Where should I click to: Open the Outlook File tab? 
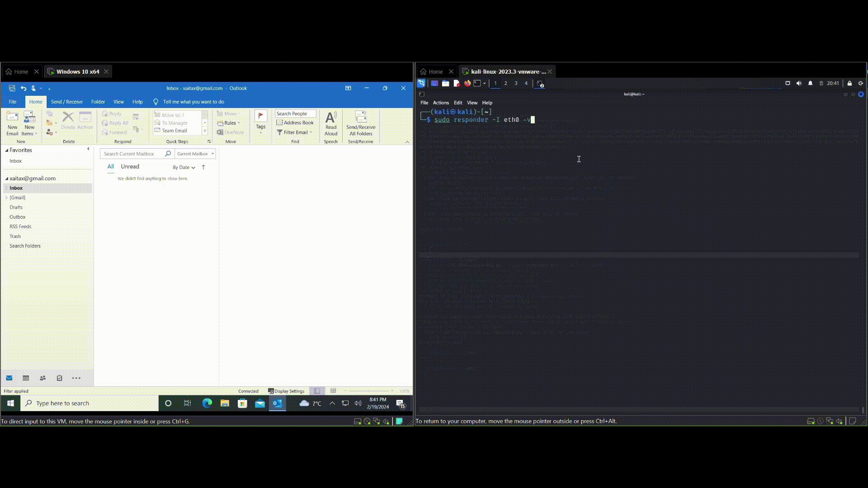[13, 102]
